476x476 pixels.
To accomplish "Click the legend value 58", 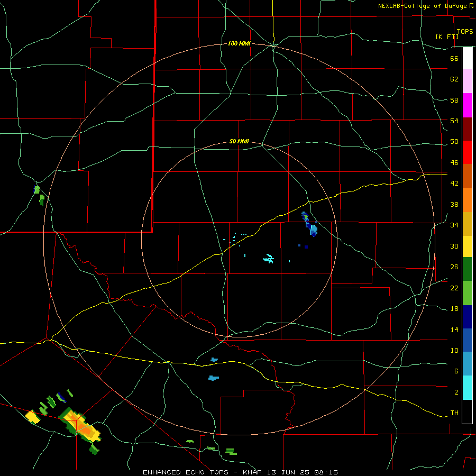I will pyautogui.click(x=454, y=100).
